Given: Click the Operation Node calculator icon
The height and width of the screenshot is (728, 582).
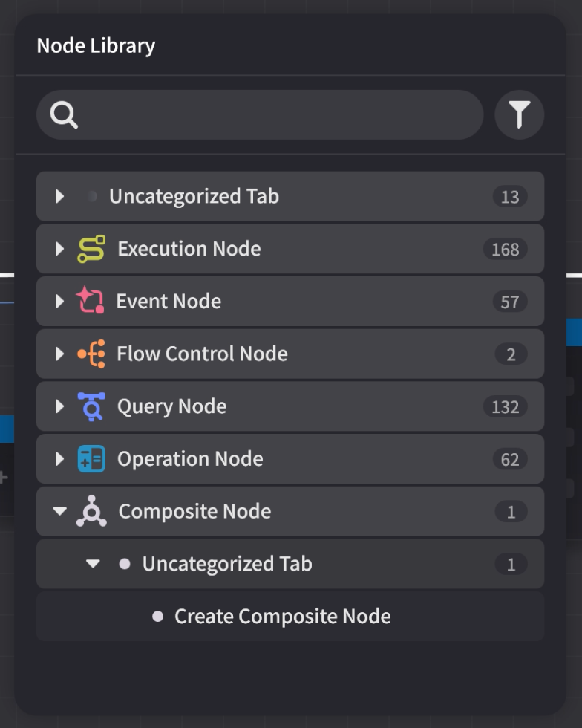Looking at the screenshot, I should (91, 459).
